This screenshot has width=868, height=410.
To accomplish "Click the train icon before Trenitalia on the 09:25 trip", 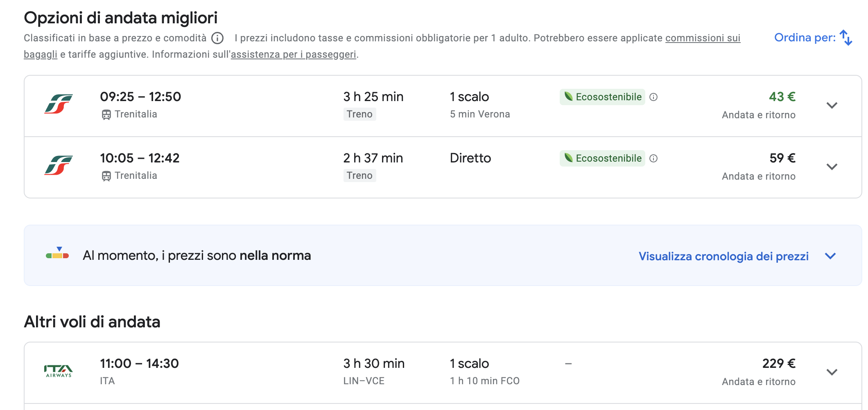I will 106,115.
